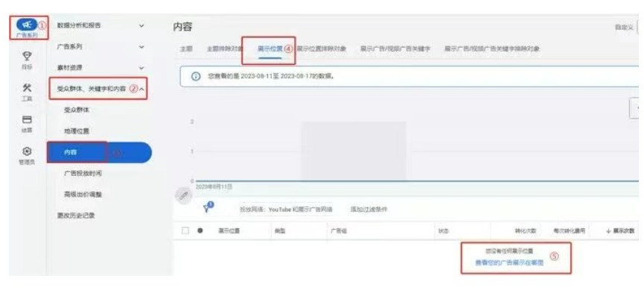Click the 查看您的广告展示在哪里 link
644x287 pixels.
pyautogui.click(x=509, y=262)
